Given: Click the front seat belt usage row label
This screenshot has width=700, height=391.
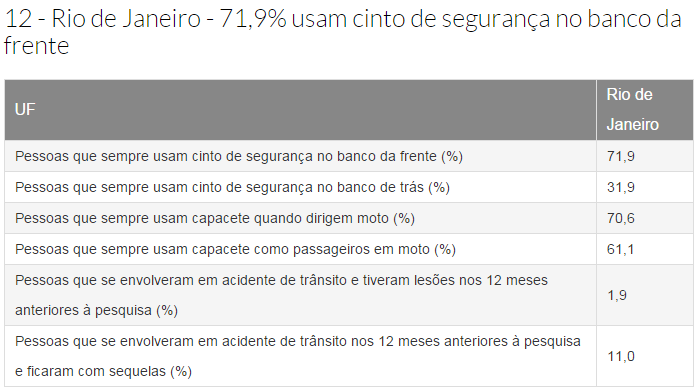Looking at the screenshot, I should (x=239, y=156).
